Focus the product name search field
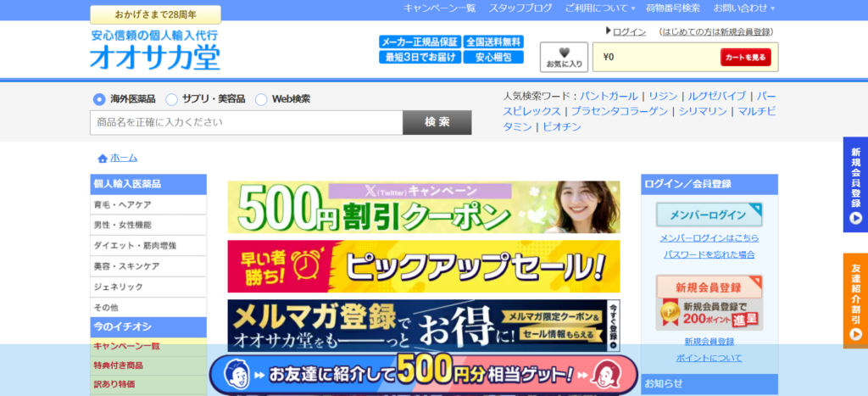 247,122
